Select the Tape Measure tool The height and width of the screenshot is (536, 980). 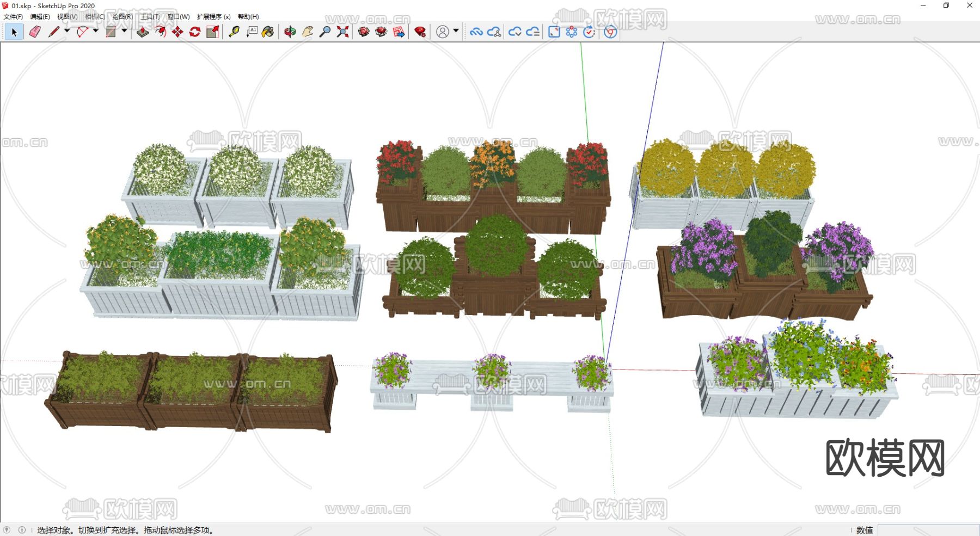coord(234,32)
